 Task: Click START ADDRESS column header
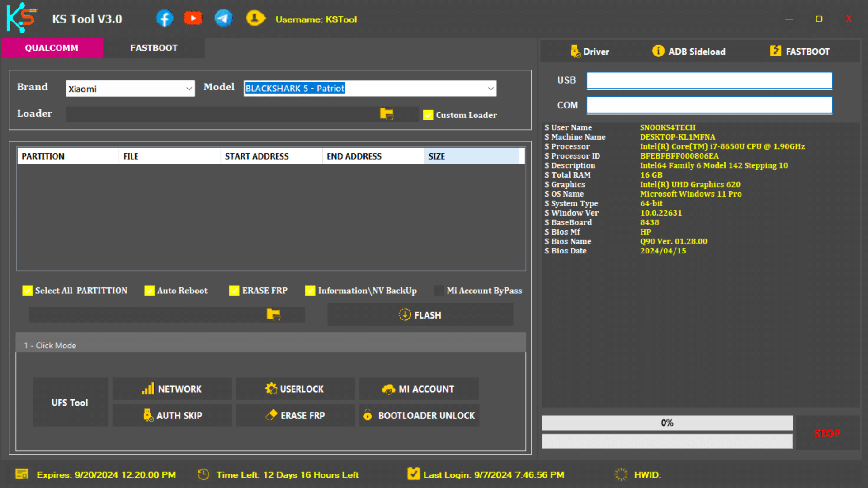[x=271, y=156]
